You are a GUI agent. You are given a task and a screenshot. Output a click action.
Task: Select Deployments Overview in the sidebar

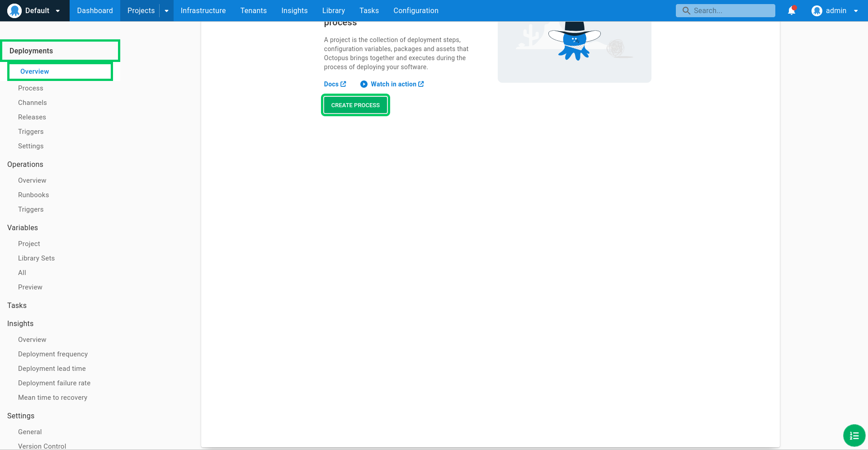60,71
